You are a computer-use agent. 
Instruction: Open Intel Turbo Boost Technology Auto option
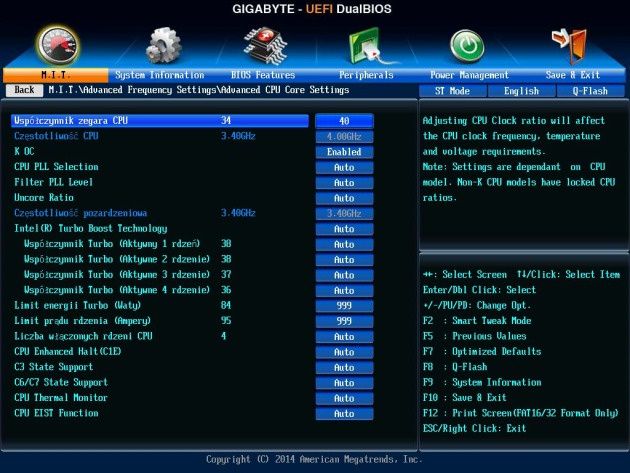click(344, 229)
